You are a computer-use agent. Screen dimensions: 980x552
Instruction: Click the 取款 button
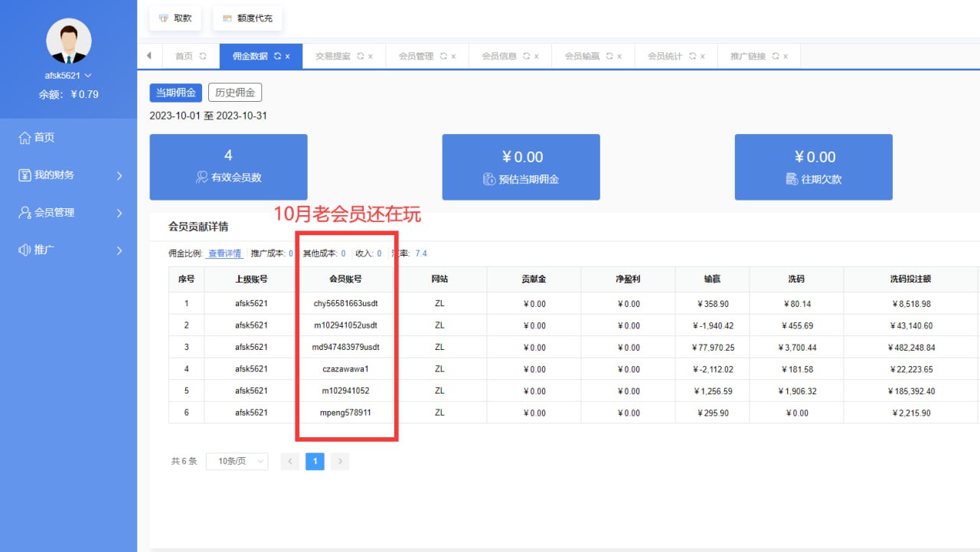point(175,18)
